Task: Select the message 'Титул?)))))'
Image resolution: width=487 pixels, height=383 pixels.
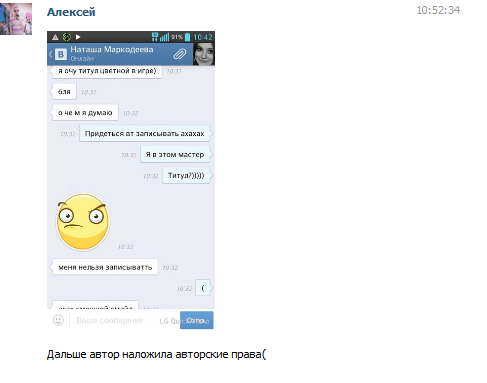Action: 186,175
